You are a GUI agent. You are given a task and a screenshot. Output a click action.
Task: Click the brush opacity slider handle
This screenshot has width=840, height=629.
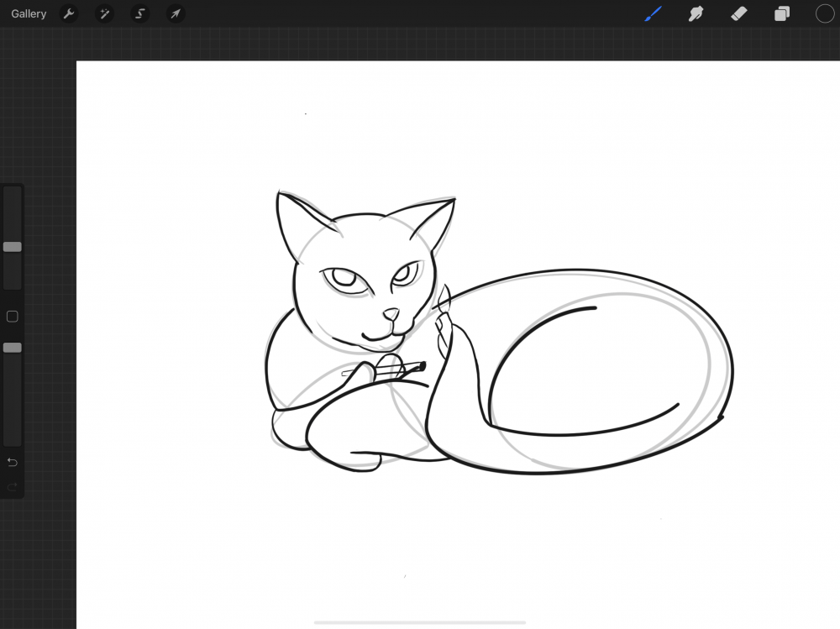click(13, 348)
